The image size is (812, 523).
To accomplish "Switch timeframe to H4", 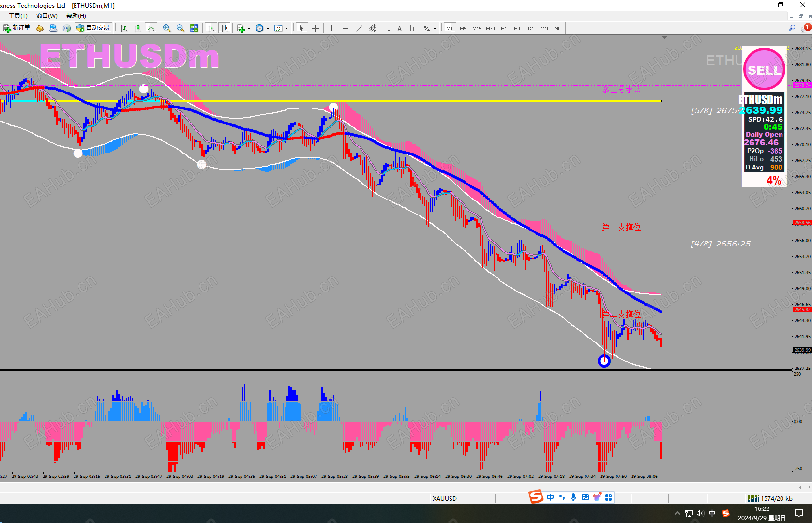I will coord(517,28).
